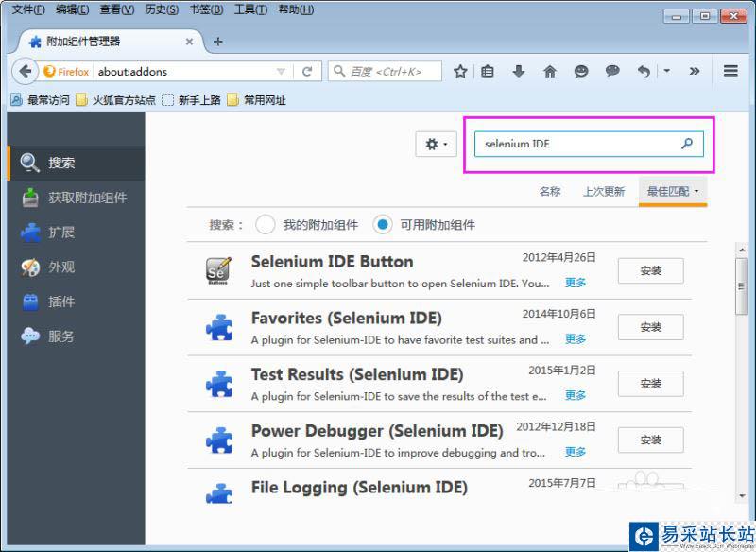Image resolution: width=756 pixels, height=552 pixels.
Task: Click Power Debugger puzzle piece icon
Action: click(x=219, y=440)
